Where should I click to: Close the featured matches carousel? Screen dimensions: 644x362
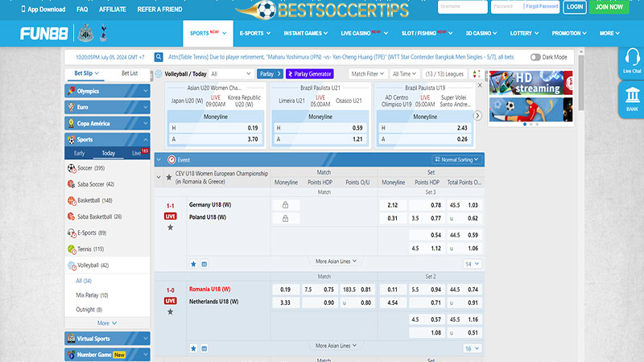tap(480, 85)
